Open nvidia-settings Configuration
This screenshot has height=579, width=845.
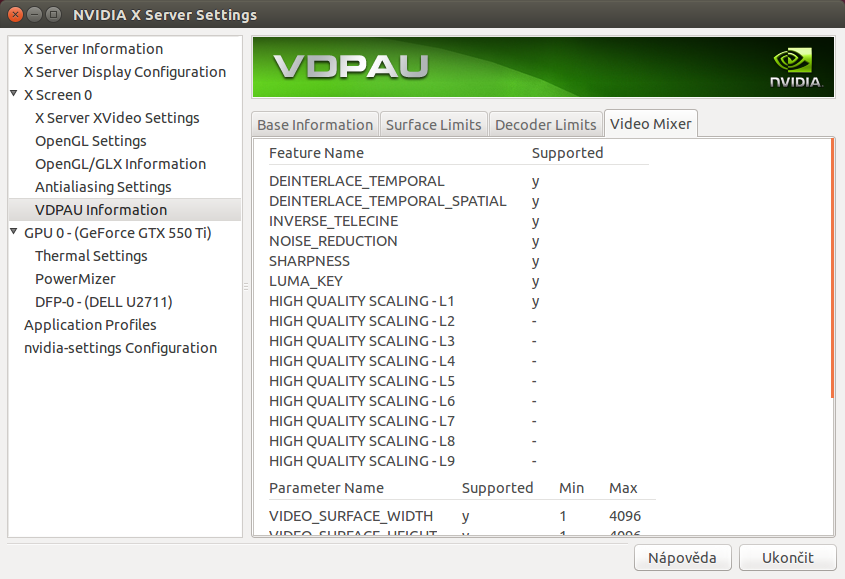pyautogui.click(x=120, y=348)
